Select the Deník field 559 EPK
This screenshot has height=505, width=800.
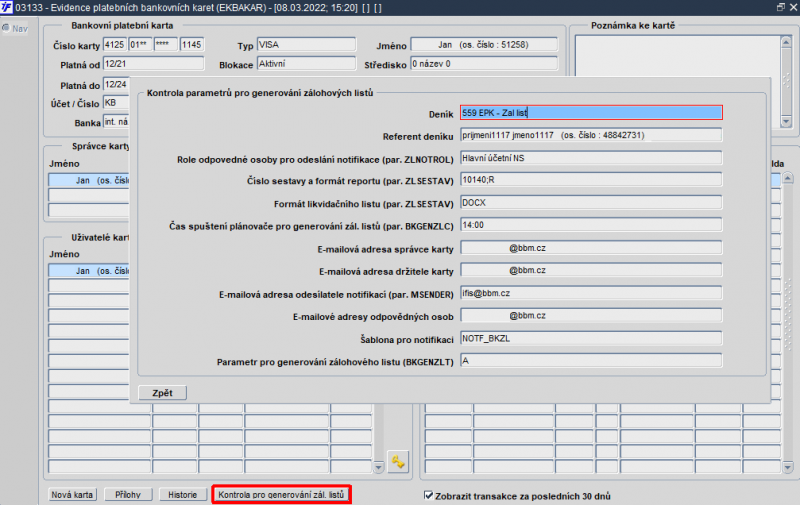(591, 113)
